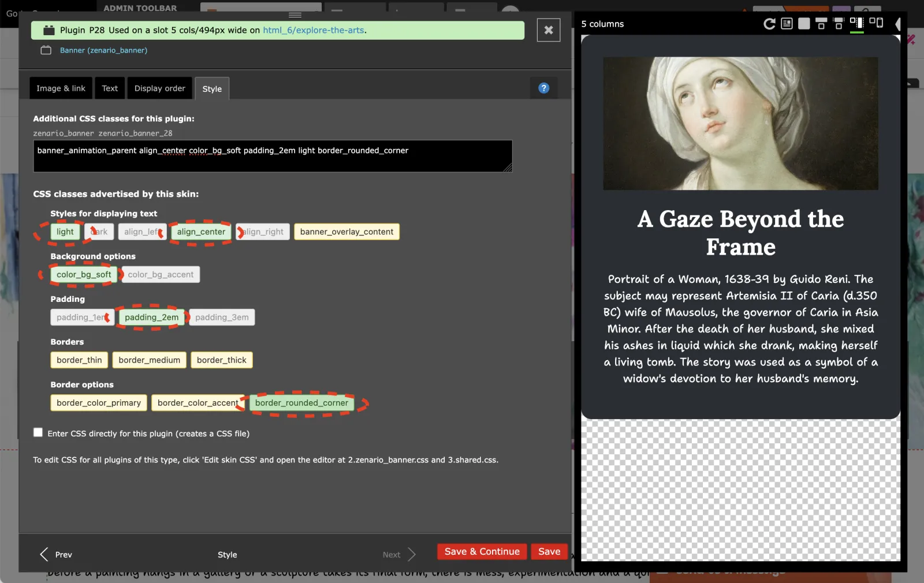
Task: Add the 'padding_3em' class
Action: pos(222,317)
